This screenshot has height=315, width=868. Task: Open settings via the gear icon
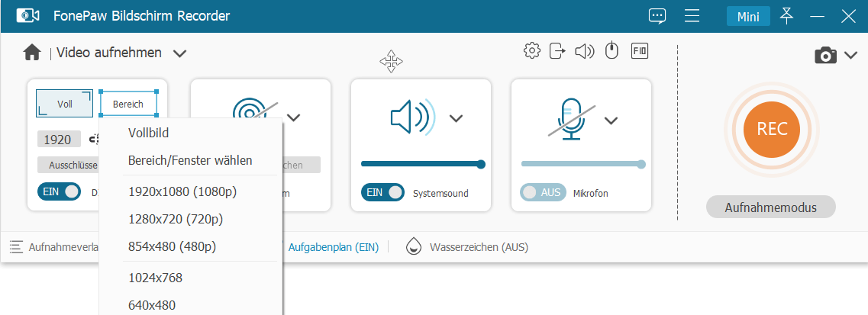(531, 51)
